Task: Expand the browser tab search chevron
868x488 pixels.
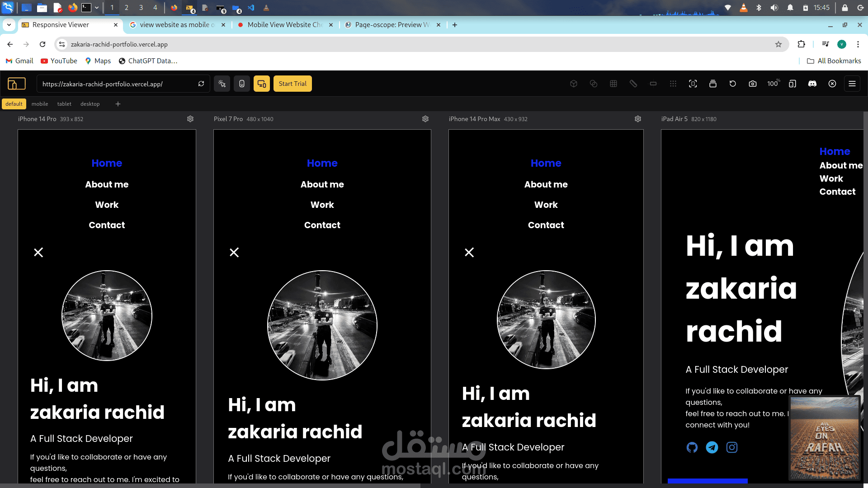Action: (9, 25)
